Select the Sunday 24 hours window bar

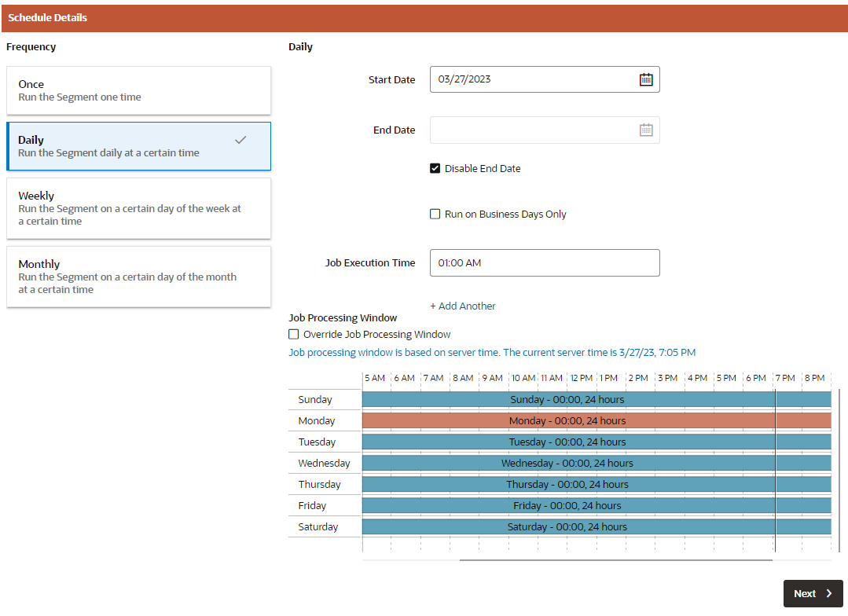[597, 400]
